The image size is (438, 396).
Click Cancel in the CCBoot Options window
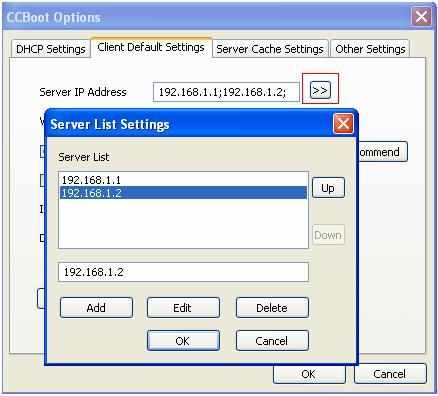click(390, 374)
